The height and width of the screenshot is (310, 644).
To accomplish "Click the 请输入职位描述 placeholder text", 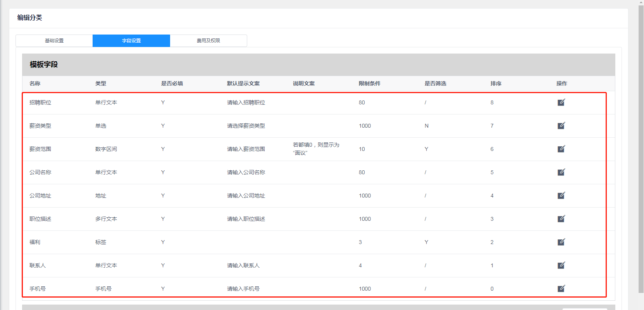I will pyautogui.click(x=246, y=219).
